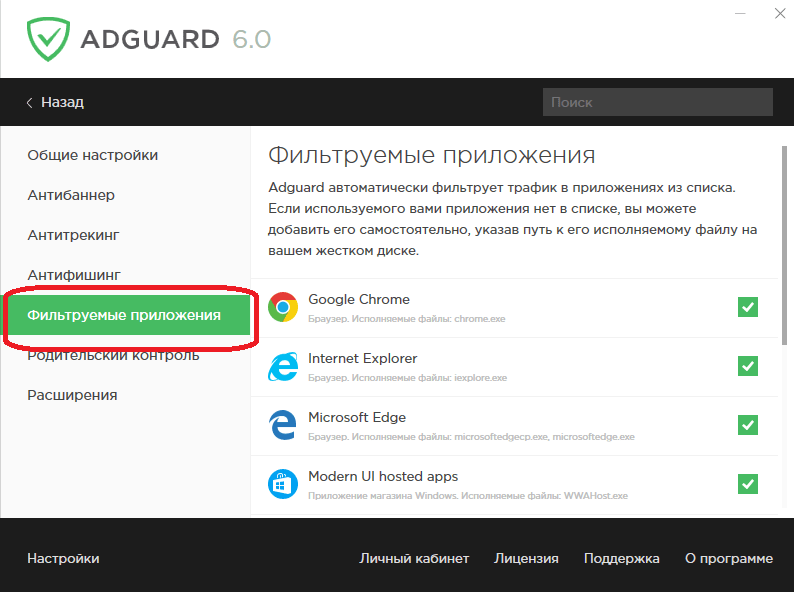Go back with the Назад button
This screenshot has width=794, height=592.
click(x=55, y=102)
